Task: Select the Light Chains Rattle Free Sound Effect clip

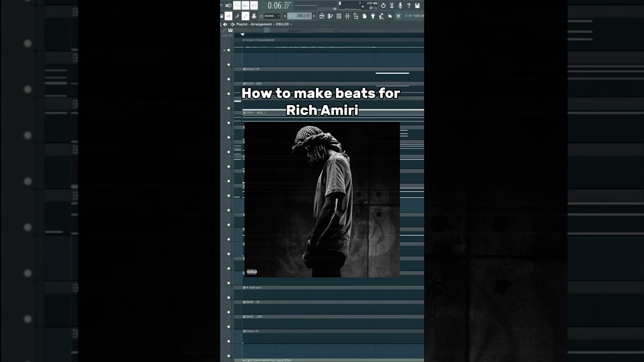Action: [x=268, y=360]
